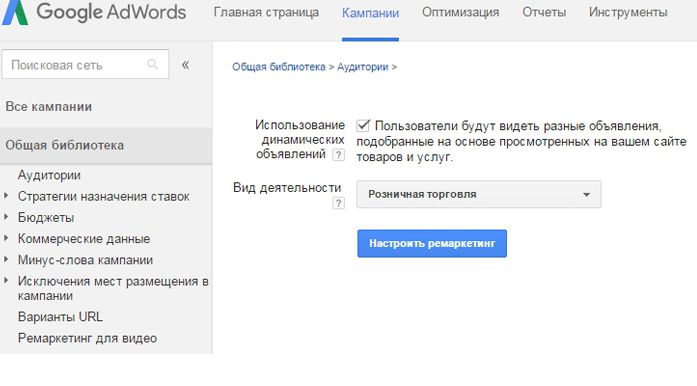Image resolution: width=697 pixels, height=386 pixels.
Task: Switch to the Кампании tab
Action: tap(370, 13)
